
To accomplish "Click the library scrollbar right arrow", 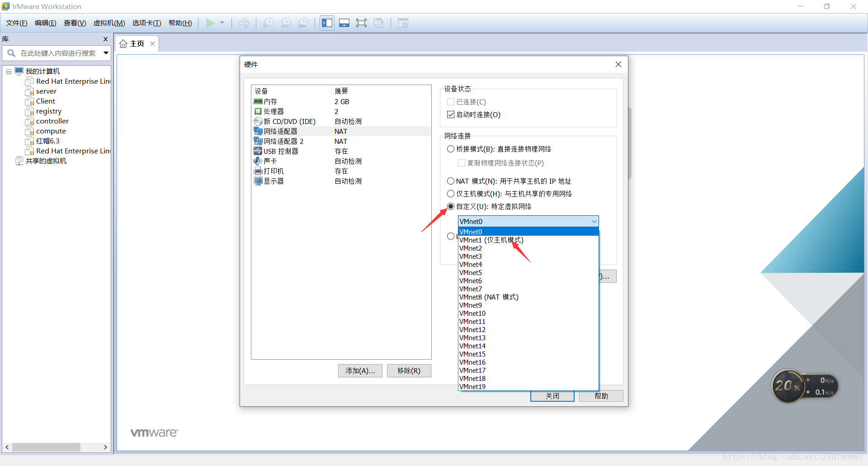I will coord(105,447).
